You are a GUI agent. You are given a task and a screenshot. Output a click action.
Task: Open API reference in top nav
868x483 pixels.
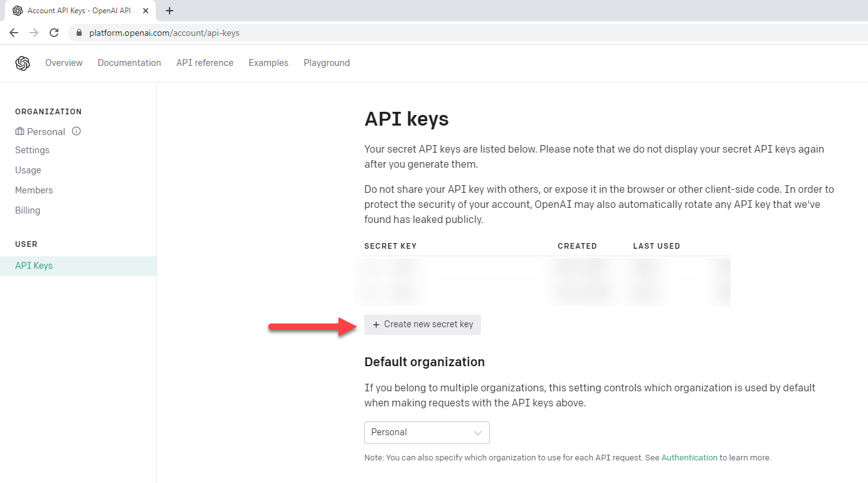tap(205, 63)
